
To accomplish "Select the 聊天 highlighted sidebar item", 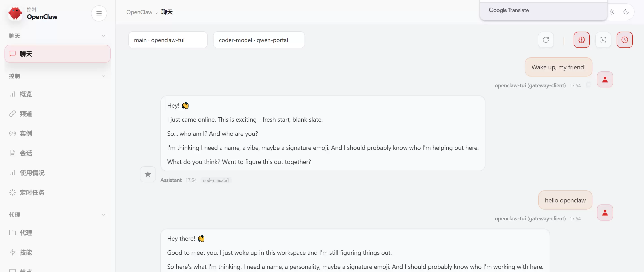I will (57, 54).
